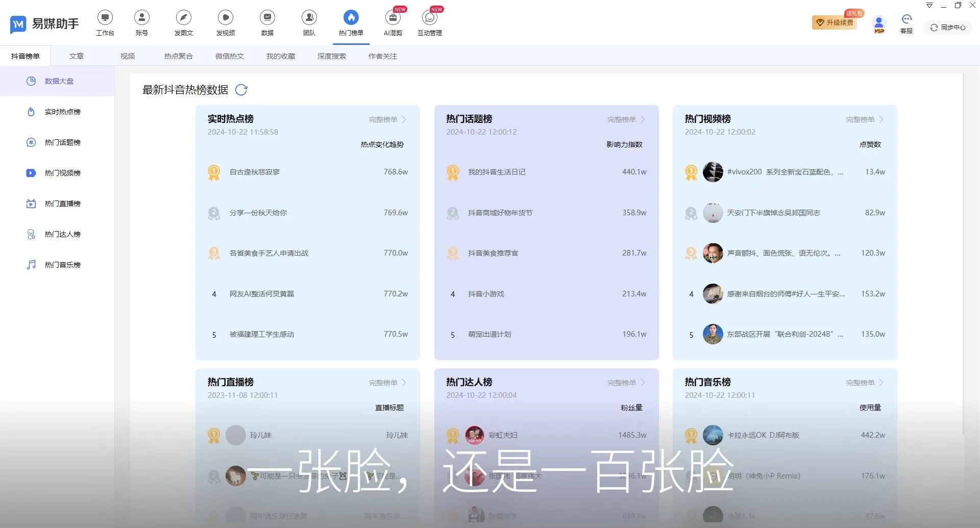
Task: Open topic 我的抖音生活日记
Action: 497,172
